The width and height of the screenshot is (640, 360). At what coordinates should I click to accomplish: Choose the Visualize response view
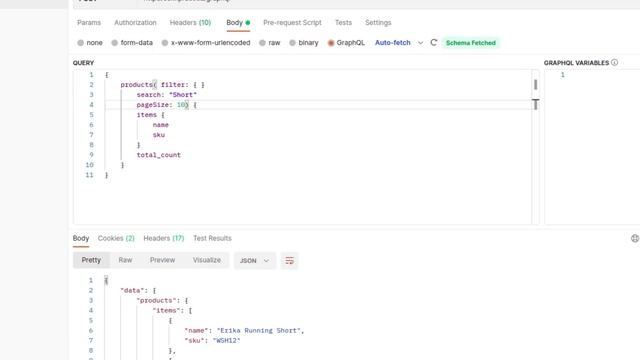point(207,260)
